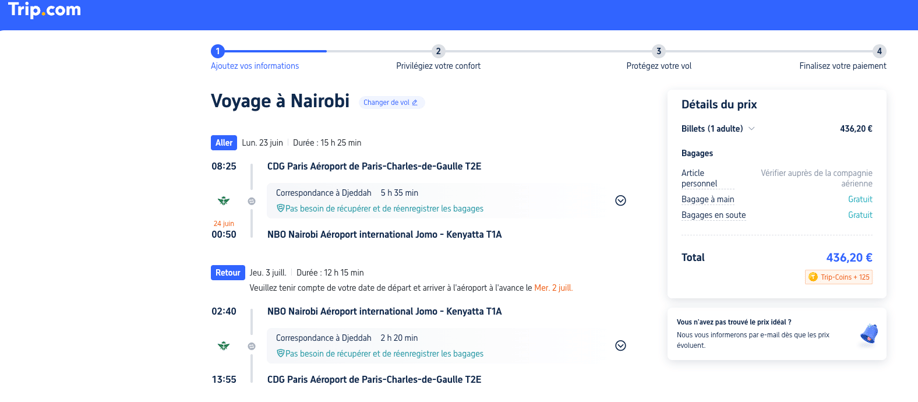Open Protégez votre vol step label
Viewport: 918px width, 402px height.
[659, 66]
